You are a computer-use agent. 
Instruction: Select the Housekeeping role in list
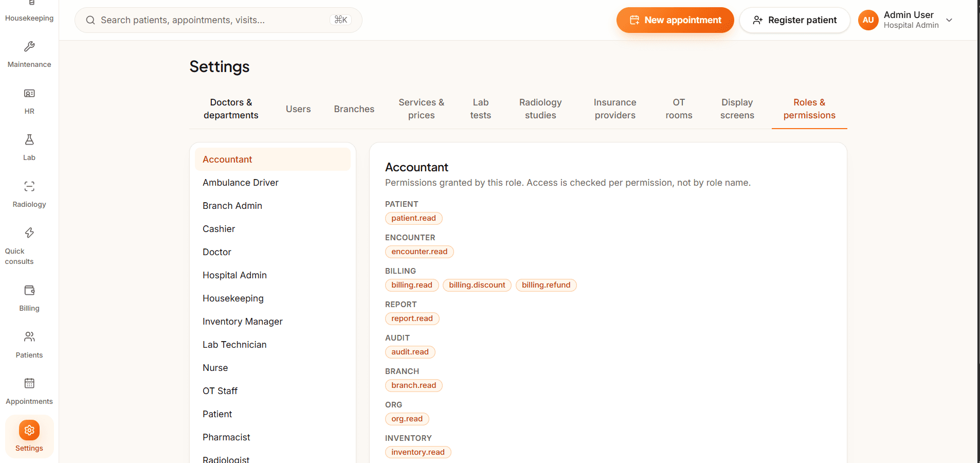point(273,298)
